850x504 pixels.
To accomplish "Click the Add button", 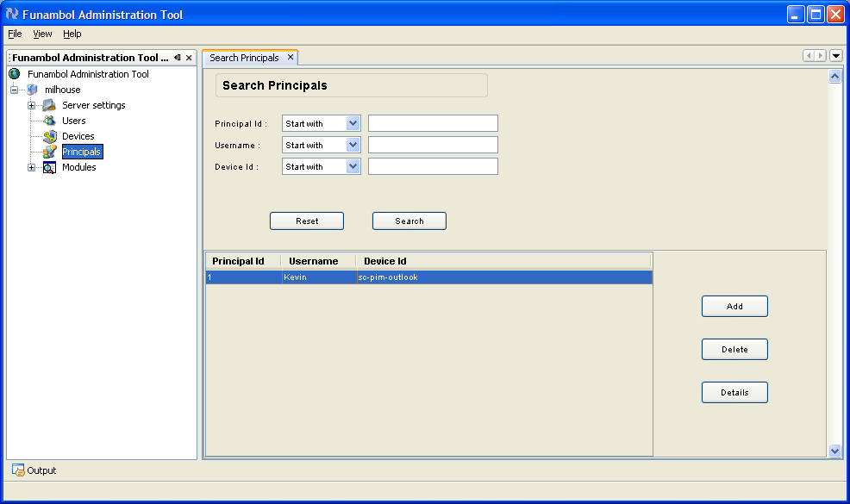I will click(x=734, y=306).
